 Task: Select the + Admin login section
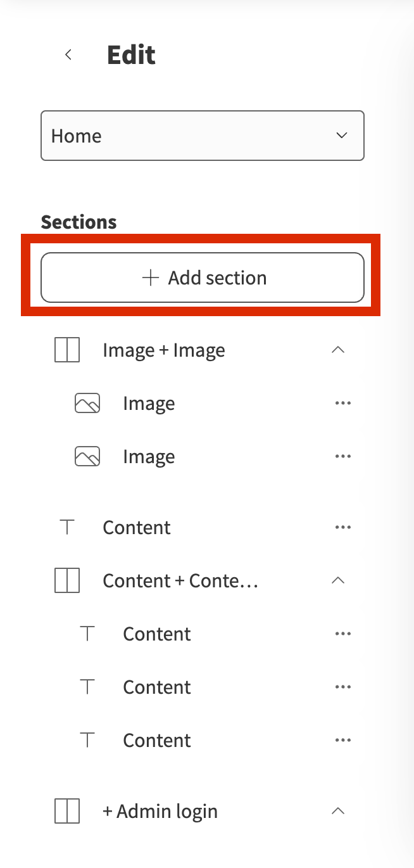coord(160,812)
